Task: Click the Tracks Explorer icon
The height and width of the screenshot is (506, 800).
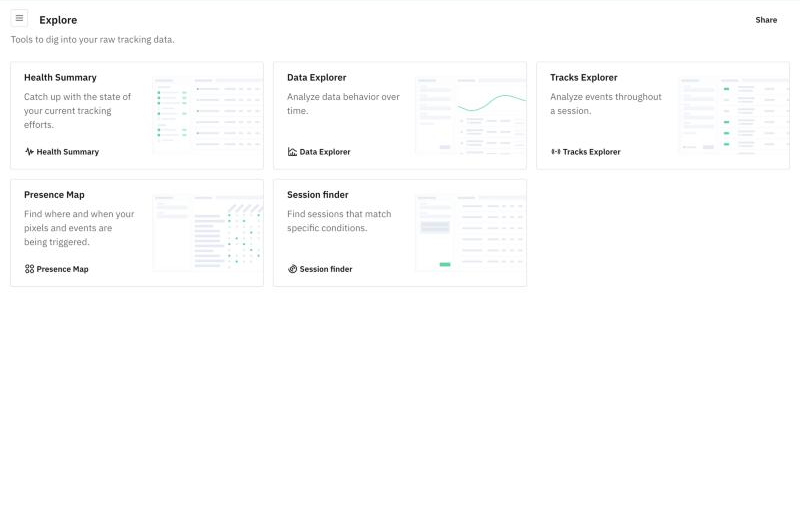Action: (556, 151)
